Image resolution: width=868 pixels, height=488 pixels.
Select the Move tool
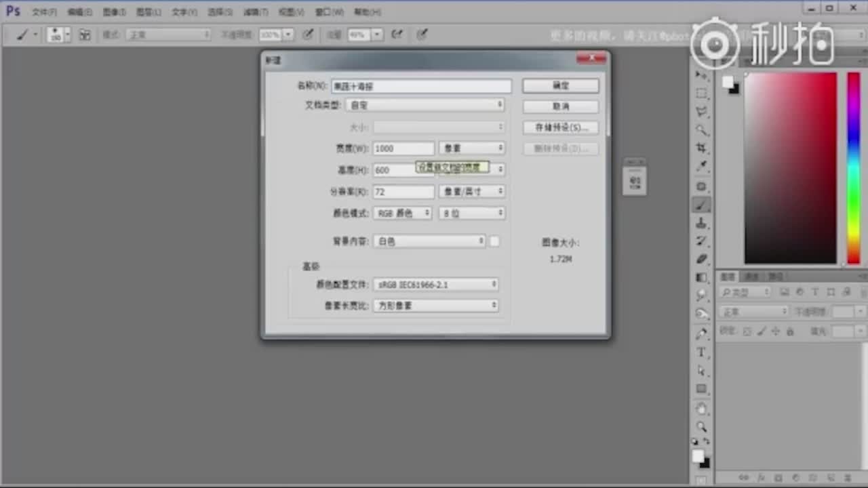702,75
